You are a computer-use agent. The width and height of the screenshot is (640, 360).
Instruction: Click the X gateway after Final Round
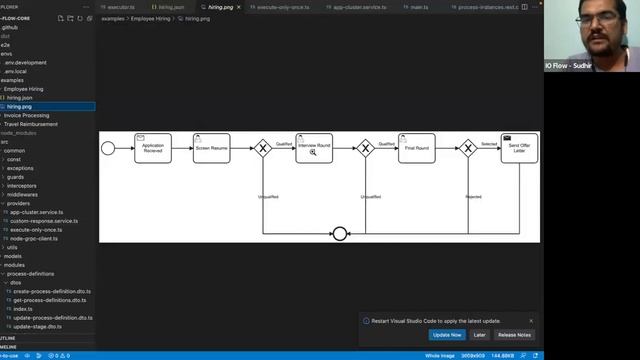pyautogui.click(x=468, y=148)
